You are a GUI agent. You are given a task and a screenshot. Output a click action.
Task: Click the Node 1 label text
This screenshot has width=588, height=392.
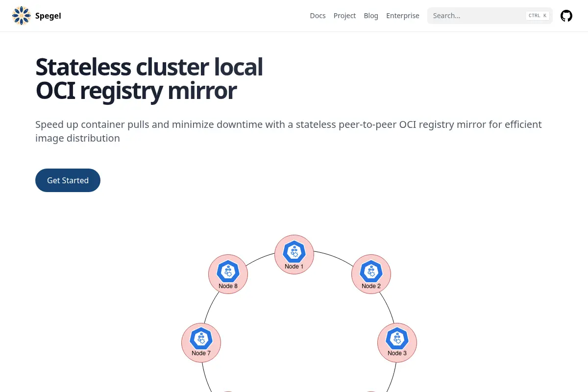294,267
